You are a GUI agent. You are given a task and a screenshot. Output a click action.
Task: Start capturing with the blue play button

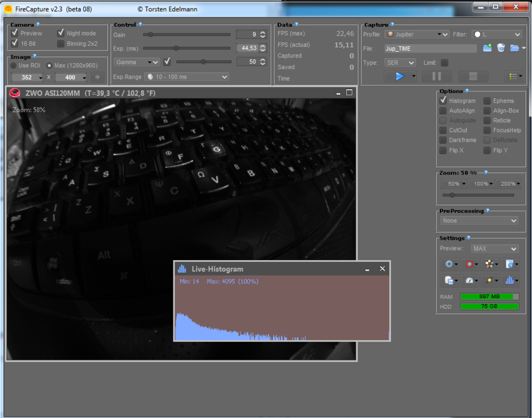[398, 76]
